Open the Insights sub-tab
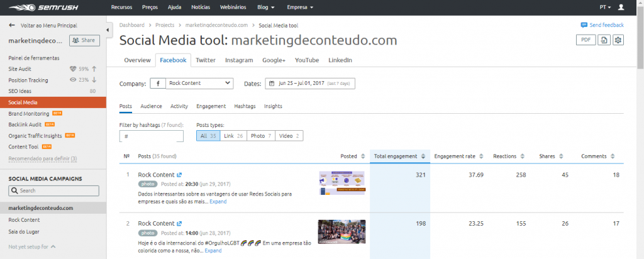This screenshot has width=644, height=259. click(273, 106)
